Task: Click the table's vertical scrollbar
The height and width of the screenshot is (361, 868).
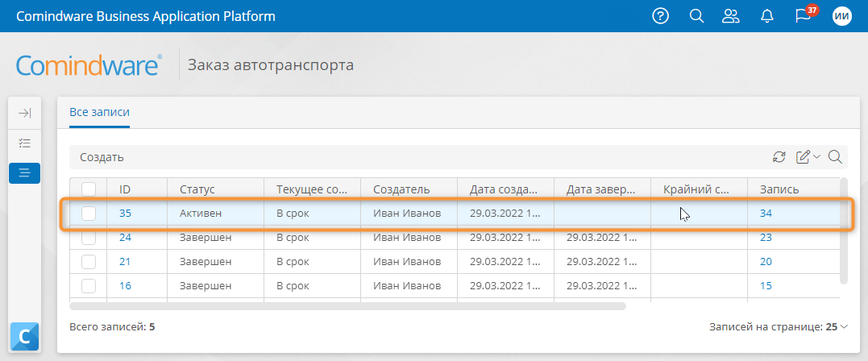Action: (x=844, y=231)
